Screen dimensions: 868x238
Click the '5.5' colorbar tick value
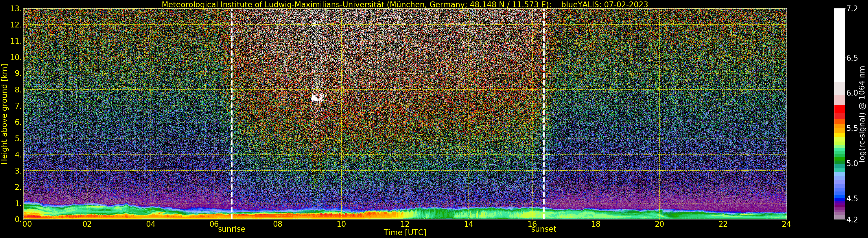(x=852, y=128)
